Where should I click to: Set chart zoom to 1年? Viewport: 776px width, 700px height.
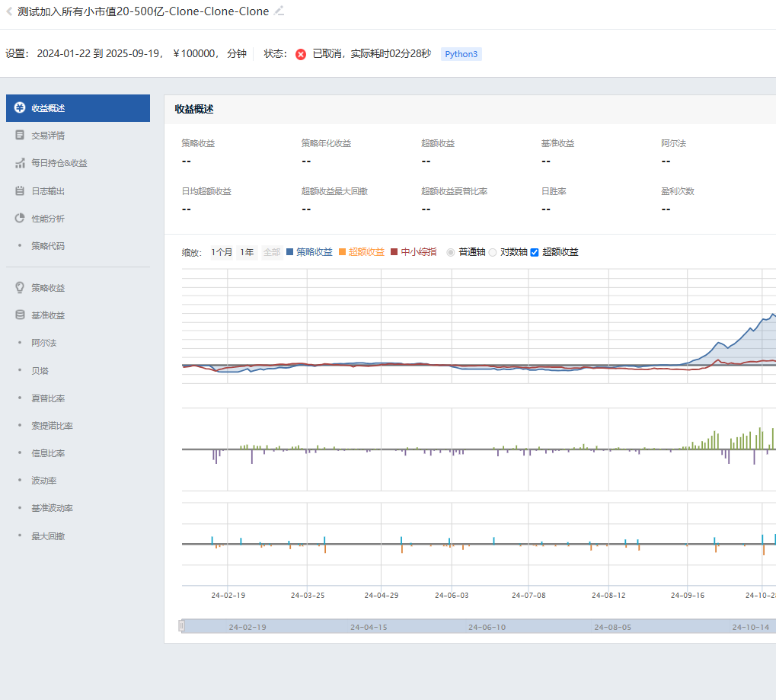tap(247, 252)
